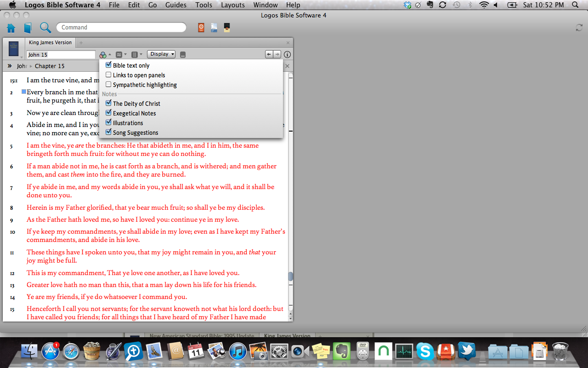Expand the arrow beside visual filters icon
The width and height of the screenshot is (588, 368).
pos(110,54)
